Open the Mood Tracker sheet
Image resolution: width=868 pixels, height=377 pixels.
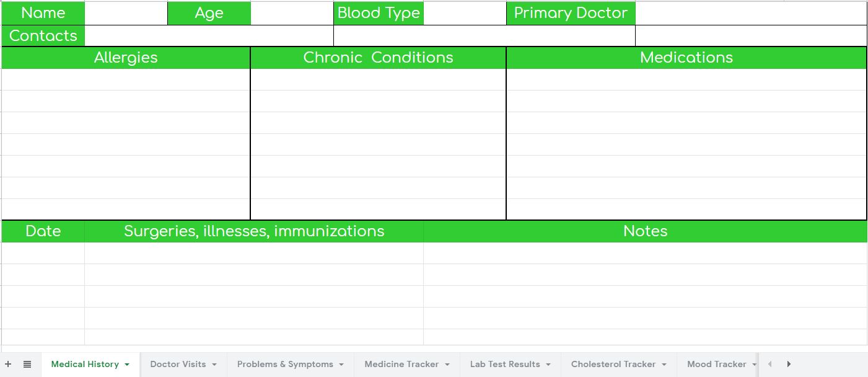[716, 364]
